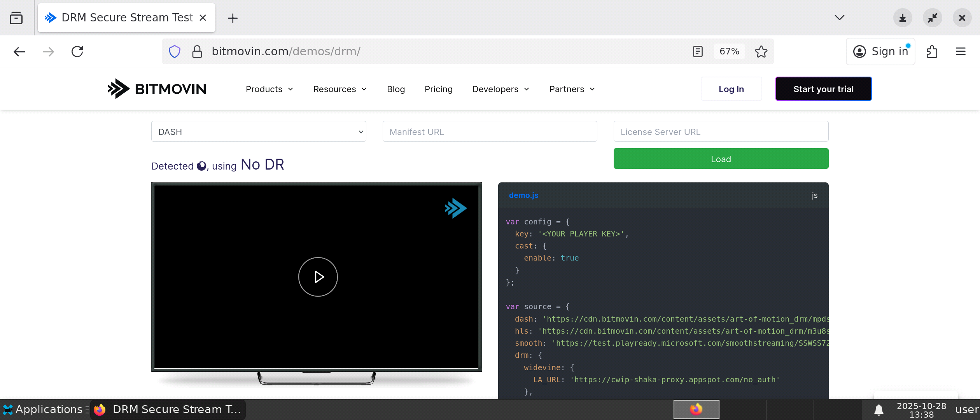Click the tracking protection shield icon

[x=175, y=51]
